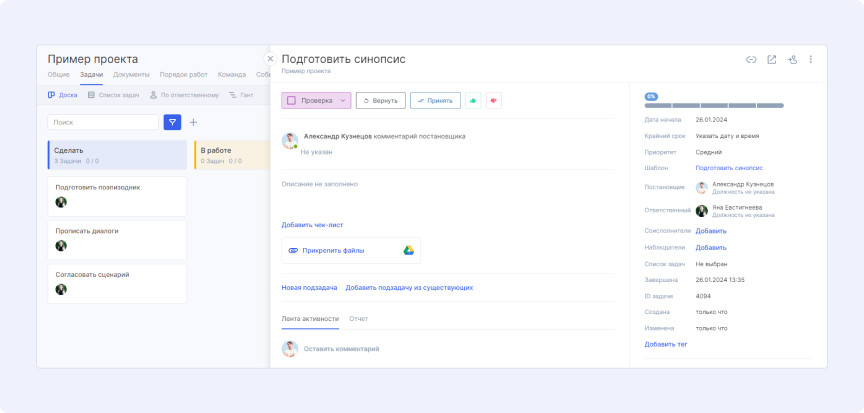Open Согласовать сценарий task card
The height and width of the screenshot is (413, 864).
117,284
